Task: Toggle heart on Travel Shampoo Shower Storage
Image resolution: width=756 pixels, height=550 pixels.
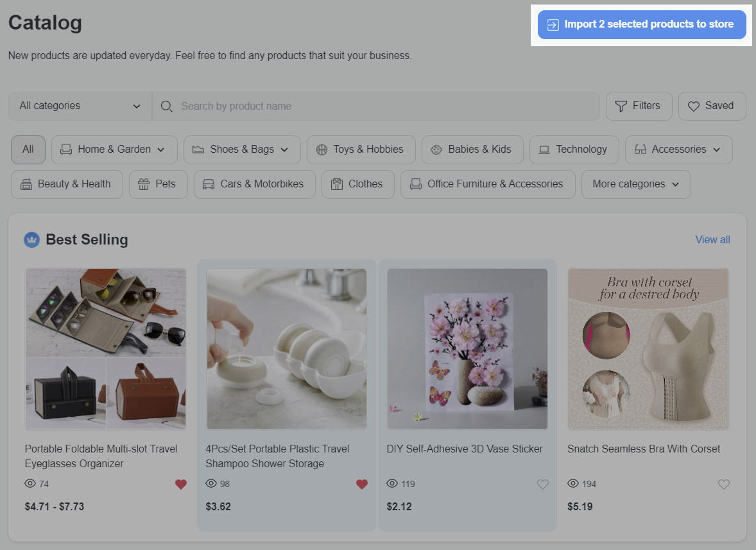Action: pyautogui.click(x=362, y=485)
